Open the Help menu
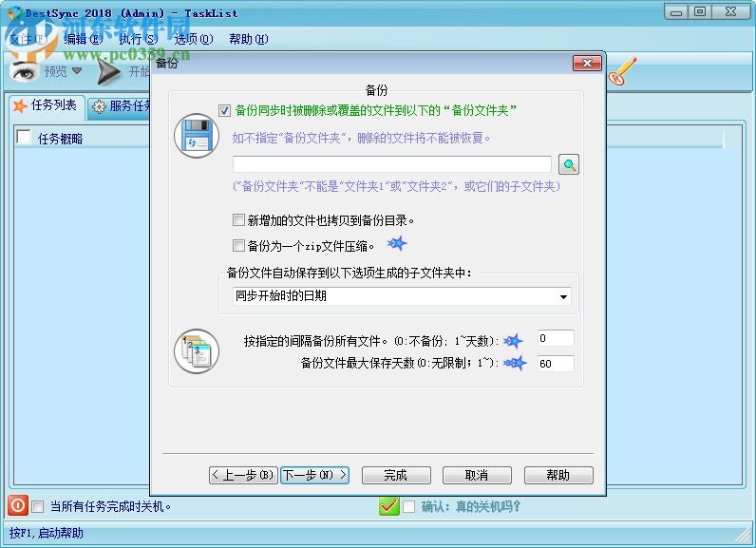Screen dimensions: 756x548 tap(249, 39)
